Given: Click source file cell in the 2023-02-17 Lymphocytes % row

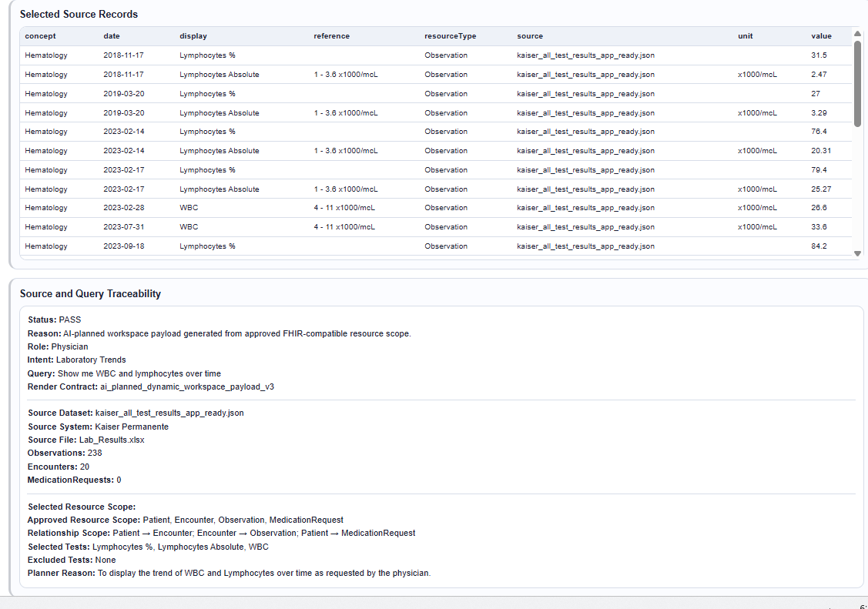Looking at the screenshot, I should tap(585, 170).
